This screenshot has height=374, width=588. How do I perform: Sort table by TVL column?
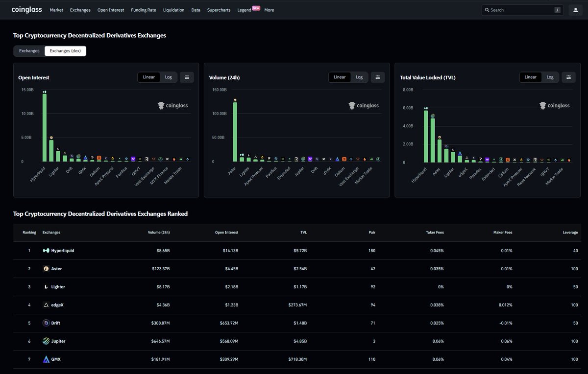click(304, 233)
